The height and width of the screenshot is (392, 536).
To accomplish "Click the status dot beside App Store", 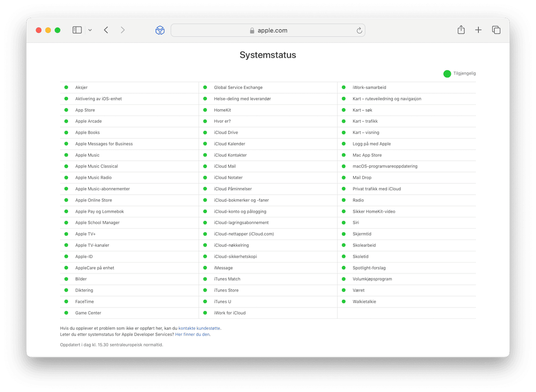I will point(66,110).
